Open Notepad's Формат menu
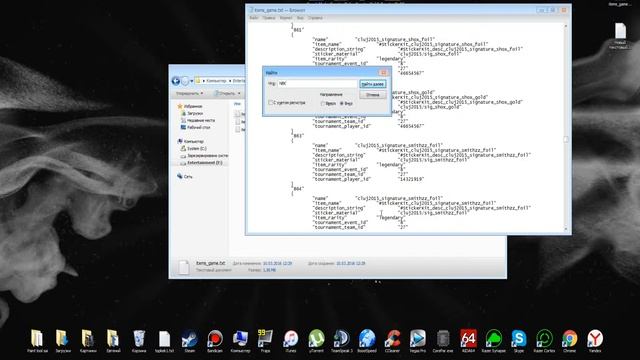Screen dimensions: 640x360 point(286,18)
